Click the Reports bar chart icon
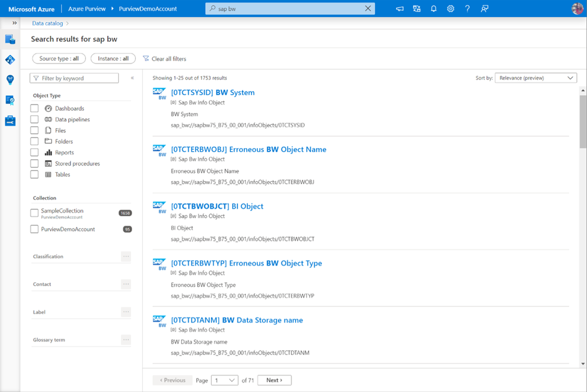The width and height of the screenshot is (587, 392). coord(48,152)
